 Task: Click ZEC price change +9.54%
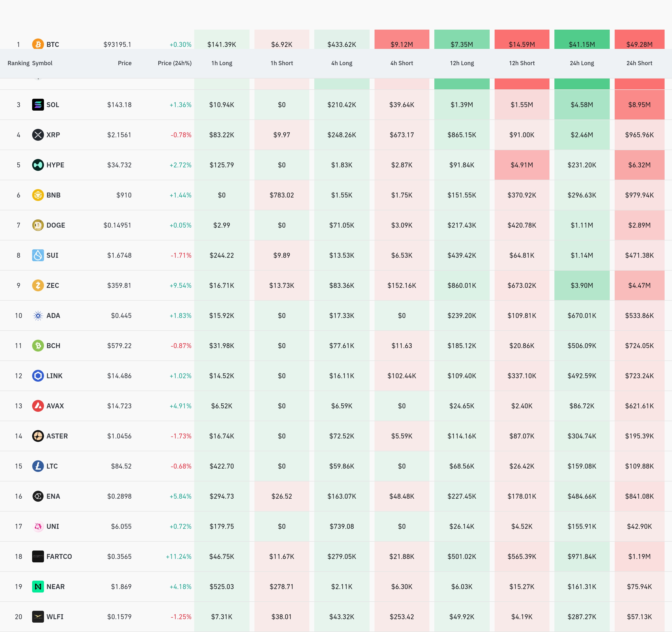click(180, 285)
